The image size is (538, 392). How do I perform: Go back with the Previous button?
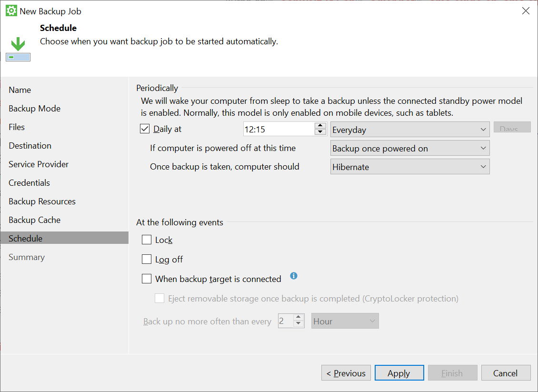[346, 373]
